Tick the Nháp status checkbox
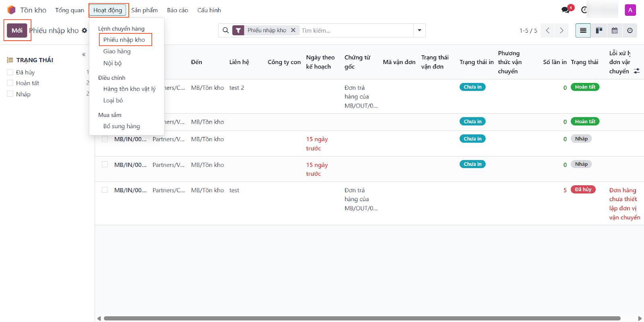Screen dimensions: 644x322 10,94
